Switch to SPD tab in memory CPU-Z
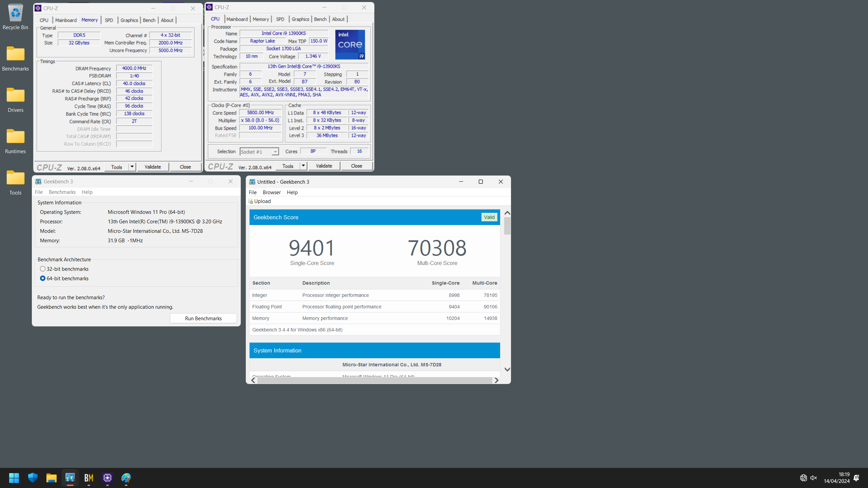Image resolution: width=868 pixels, height=488 pixels. (109, 20)
